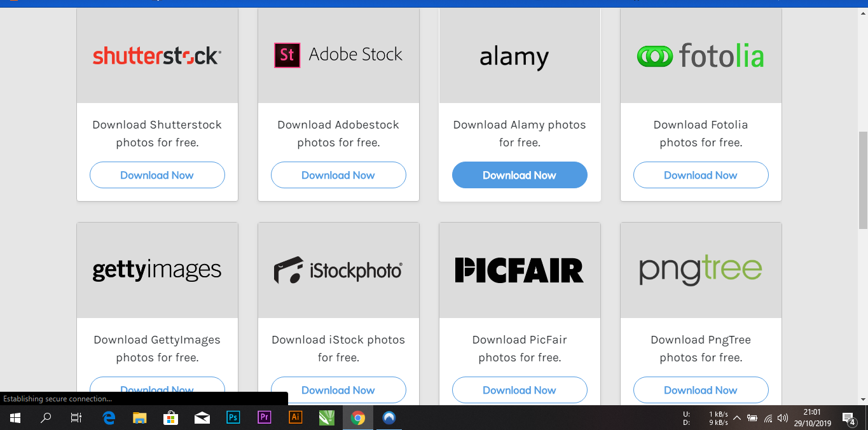
Task: Click the page's vertical scrollbar thumb
Action: click(863, 180)
